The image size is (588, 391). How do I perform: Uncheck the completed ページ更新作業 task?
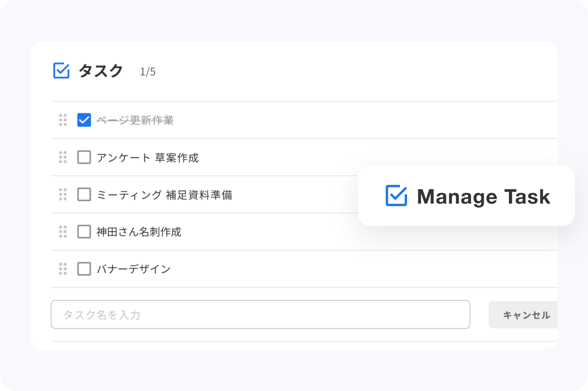point(84,120)
